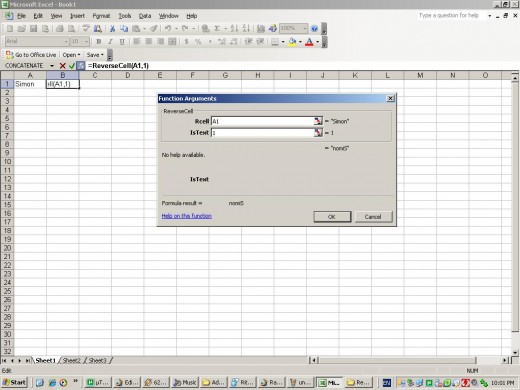Image resolution: width=520 pixels, height=390 pixels.
Task: Click the Open file toolbar icon
Action: 22,29
